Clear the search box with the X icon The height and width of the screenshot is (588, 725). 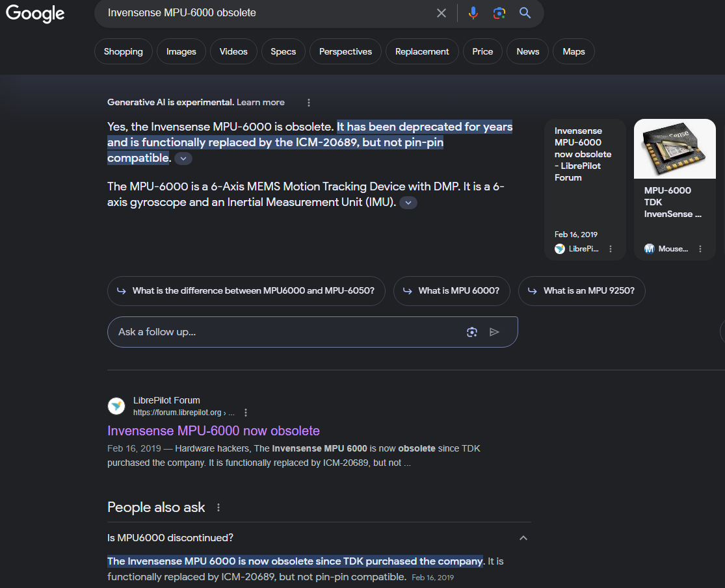coord(442,13)
